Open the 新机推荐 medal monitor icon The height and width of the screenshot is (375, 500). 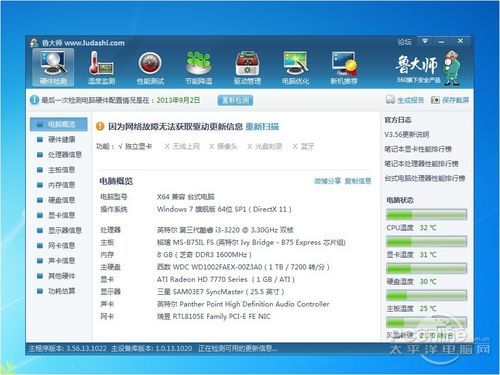click(x=344, y=67)
